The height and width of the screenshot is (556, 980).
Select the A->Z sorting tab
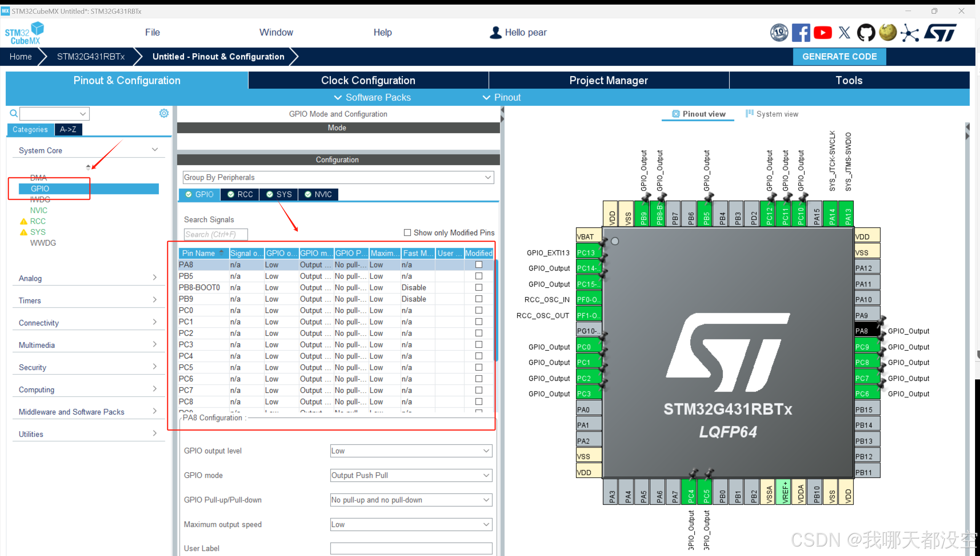(x=68, y=129)
